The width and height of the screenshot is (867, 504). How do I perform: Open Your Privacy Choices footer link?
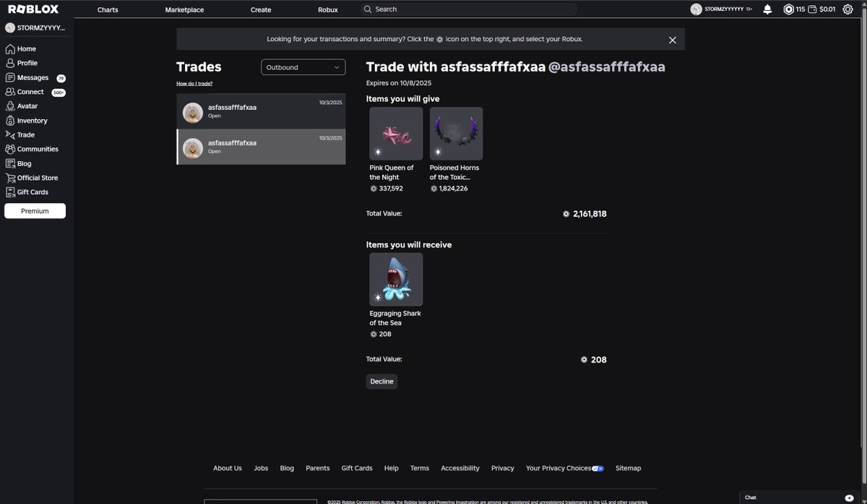pyautogui.click(x=558, y=468)
